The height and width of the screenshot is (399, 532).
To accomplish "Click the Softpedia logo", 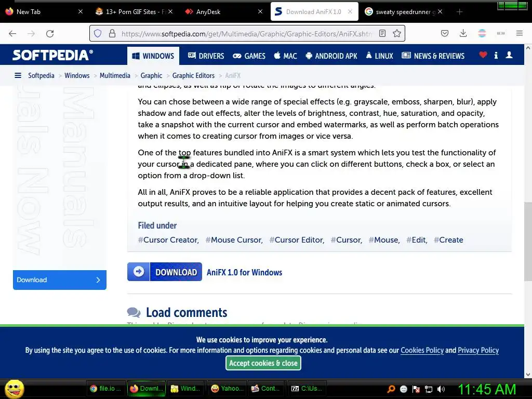I will (x=52, y=55).
